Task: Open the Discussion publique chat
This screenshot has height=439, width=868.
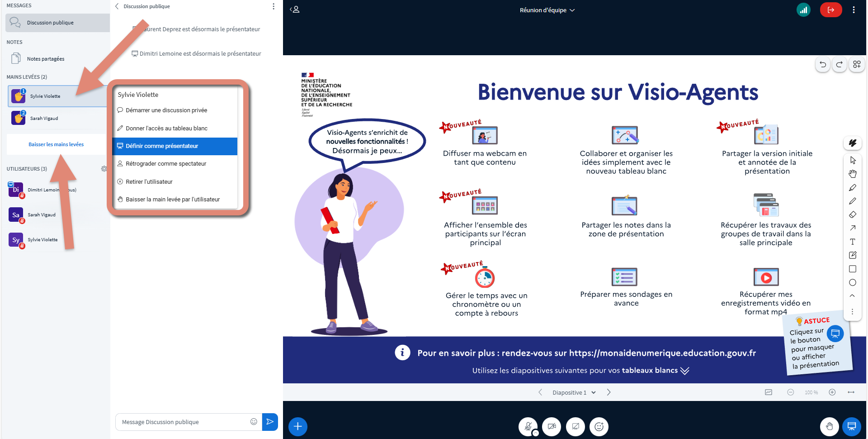Action: [57, 23]
